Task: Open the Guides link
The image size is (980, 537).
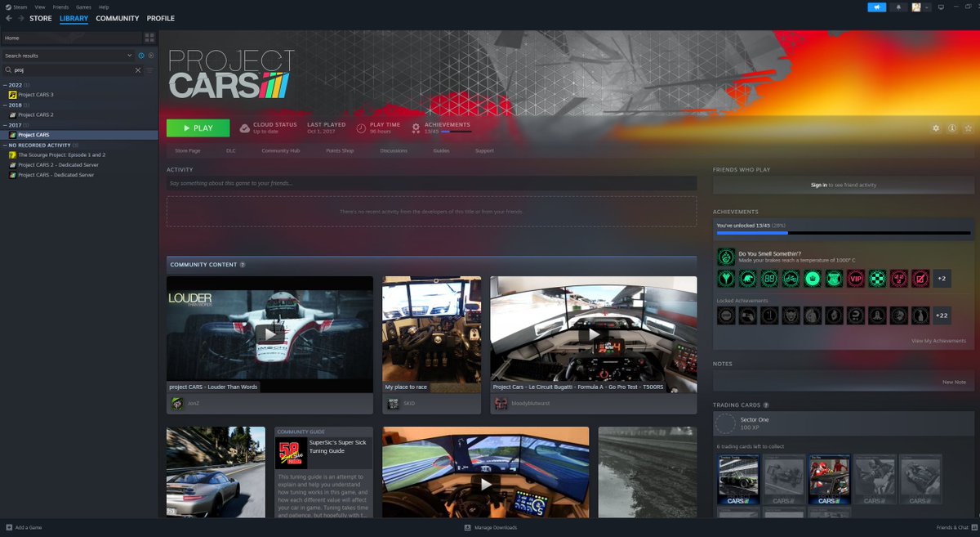Action: tap(441, 150)
